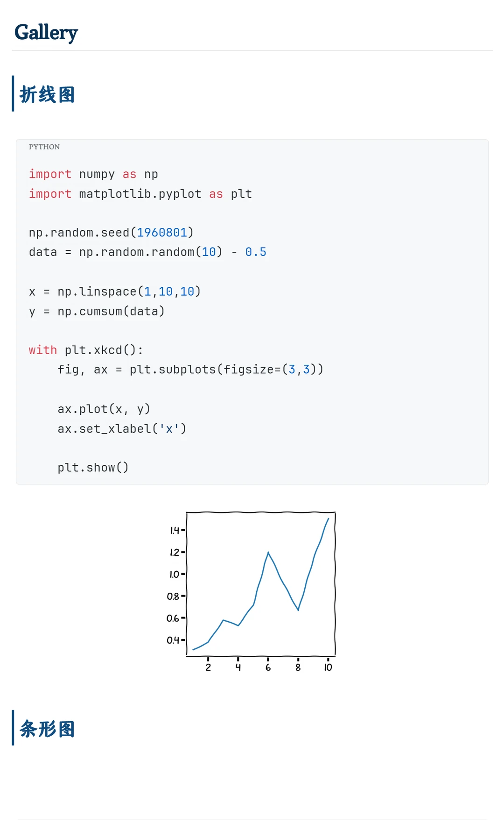Click the np.linspace(1,10,10) code line
Screen dimensions: 504x831
click(115, 291)
